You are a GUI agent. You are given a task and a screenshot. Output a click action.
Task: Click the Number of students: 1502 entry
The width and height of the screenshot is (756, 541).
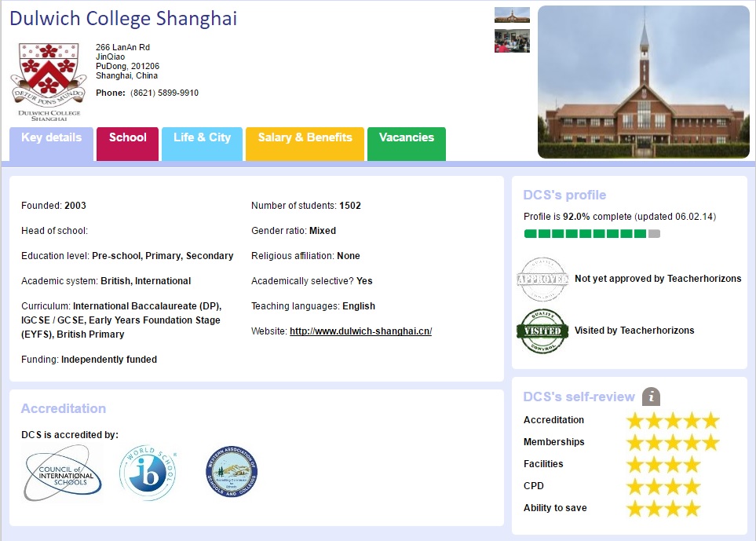[306, 206]
